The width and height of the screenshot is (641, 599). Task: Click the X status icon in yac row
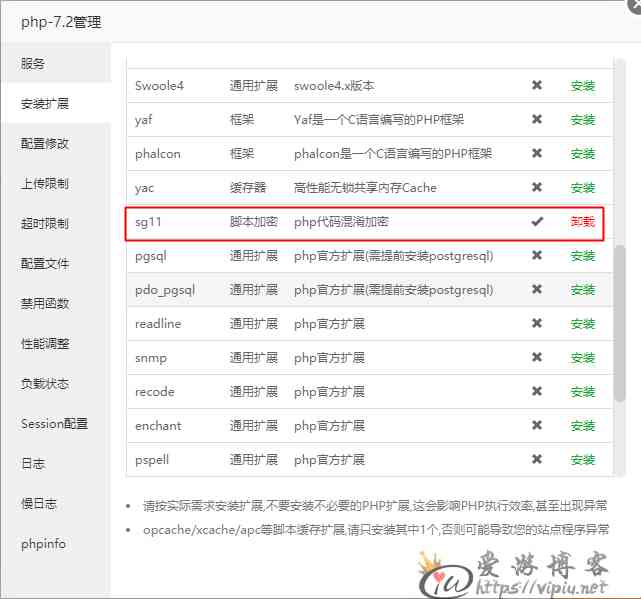tap(537, 187)
